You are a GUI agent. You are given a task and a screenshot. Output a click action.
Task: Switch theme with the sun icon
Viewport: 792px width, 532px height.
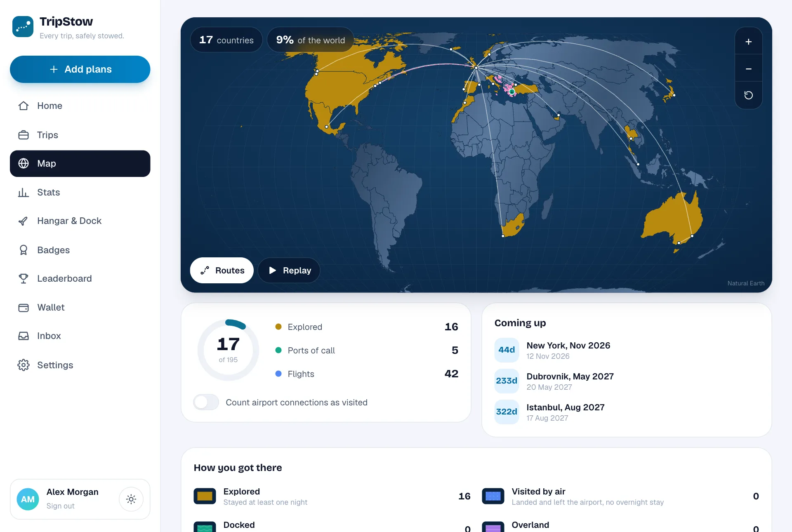coord(131,499)
